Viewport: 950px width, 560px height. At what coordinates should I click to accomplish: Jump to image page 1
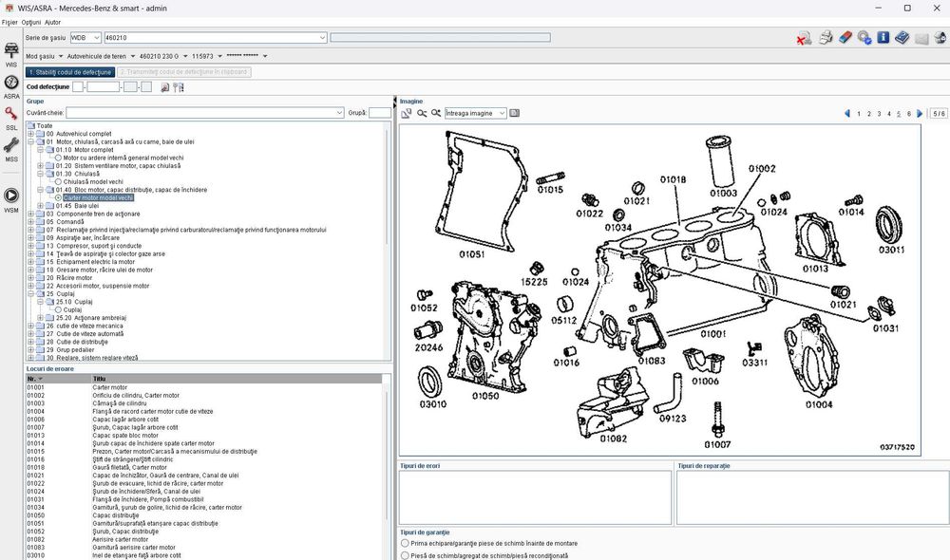859,114
